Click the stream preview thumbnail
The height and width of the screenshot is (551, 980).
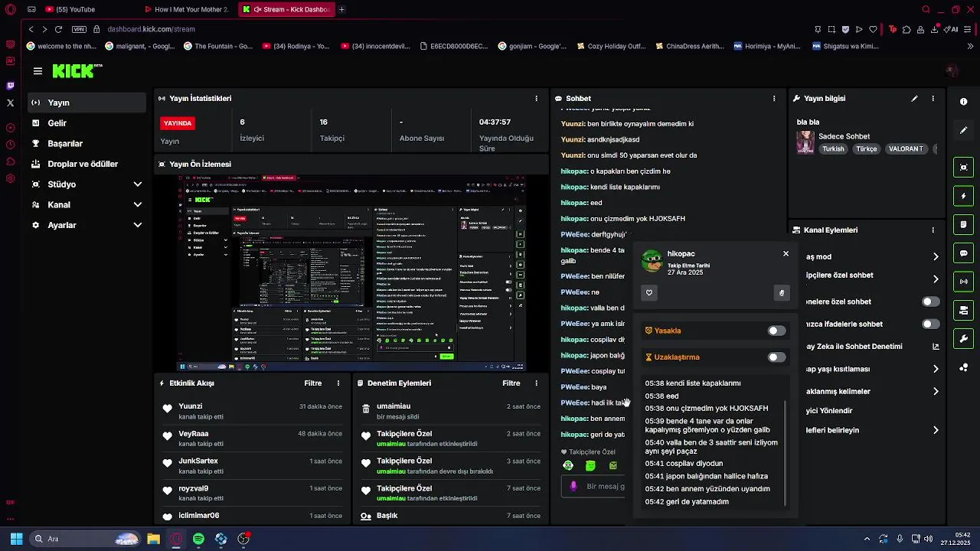(x=351, y=272)
